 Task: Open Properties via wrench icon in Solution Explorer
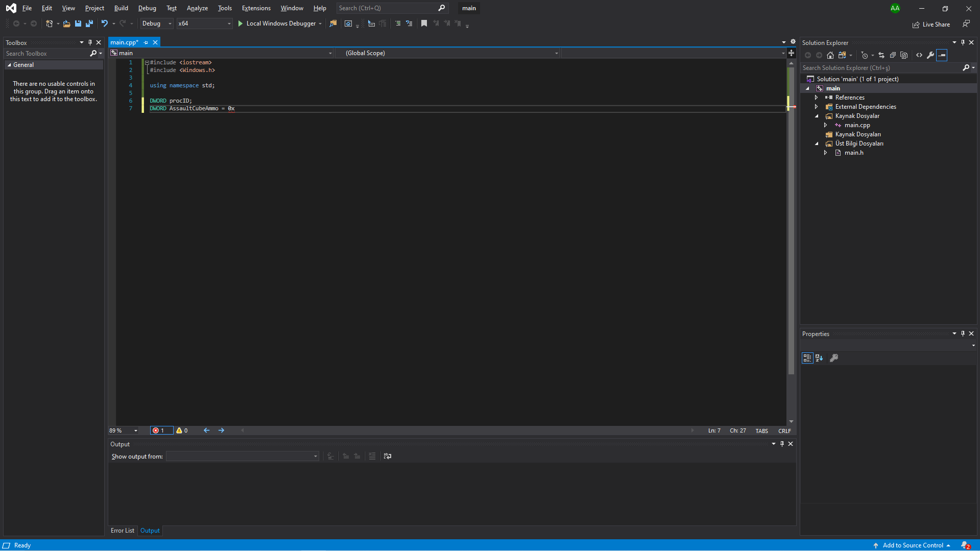tap(930, 55)
